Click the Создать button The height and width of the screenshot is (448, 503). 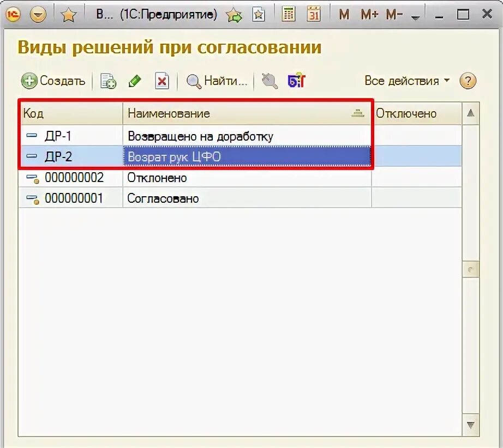[53, 81]
